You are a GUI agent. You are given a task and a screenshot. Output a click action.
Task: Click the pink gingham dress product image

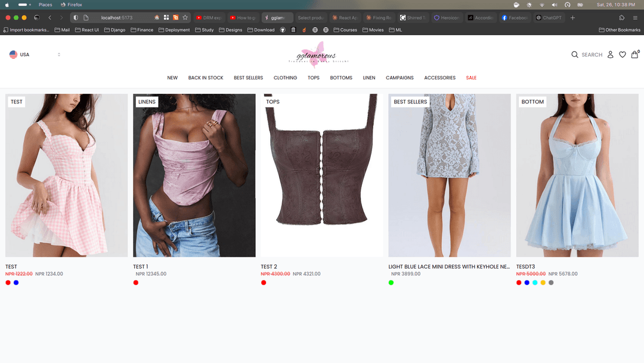coord(67,176)
